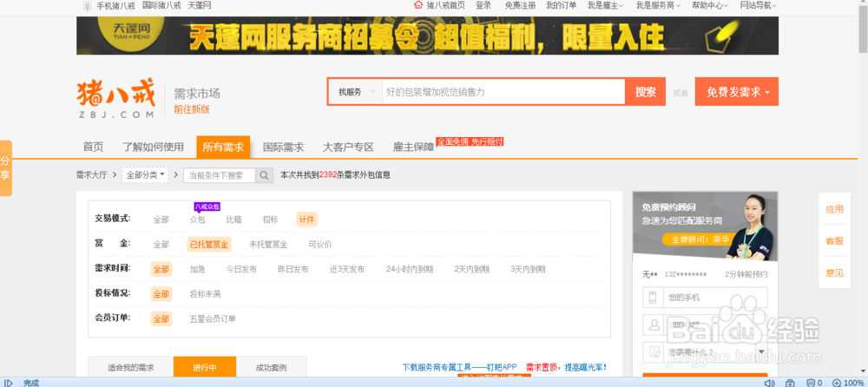Click the phone icon in 您的手机 field
Image resolution: width=868 pixels, height=387 pixels.
click(x=654, y=298)
